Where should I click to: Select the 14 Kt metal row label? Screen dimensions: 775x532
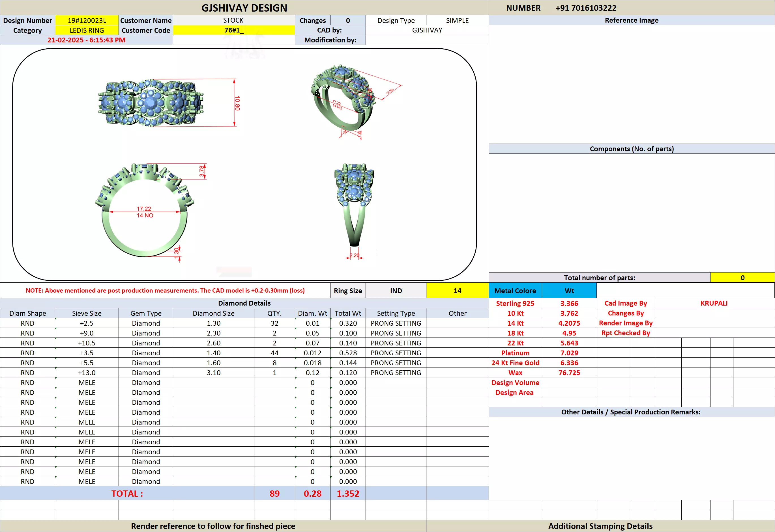point(515,323)
